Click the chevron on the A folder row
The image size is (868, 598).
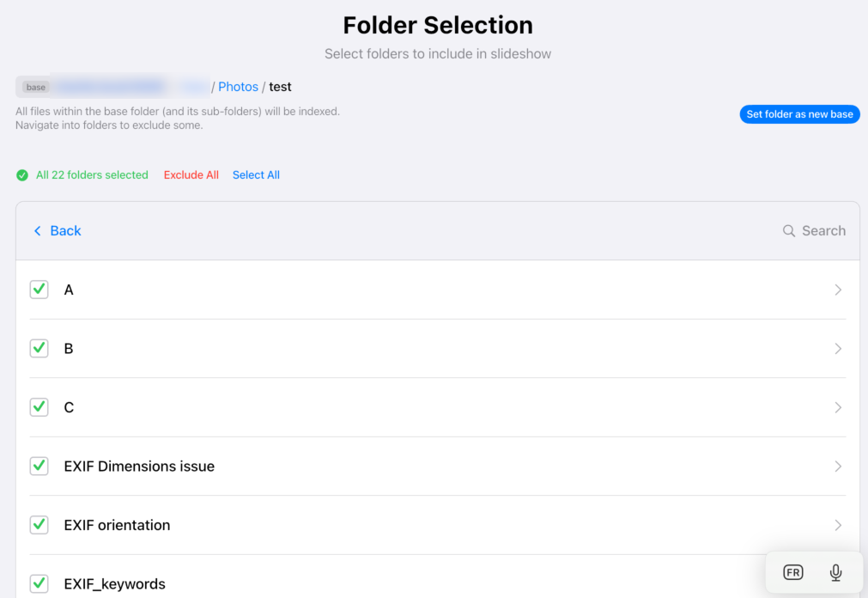[x=838, y=290]
